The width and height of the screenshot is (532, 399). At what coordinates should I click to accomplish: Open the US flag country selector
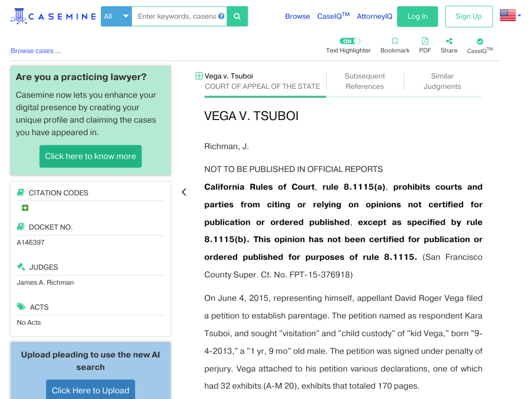(510, 15)
